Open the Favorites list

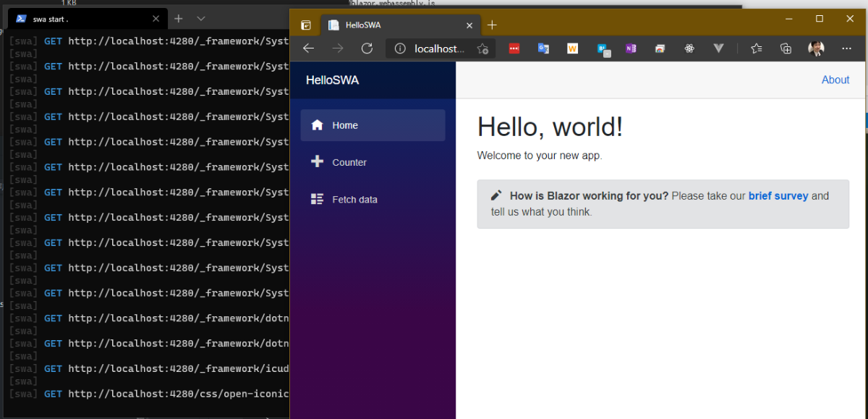[x=756, y=48]
